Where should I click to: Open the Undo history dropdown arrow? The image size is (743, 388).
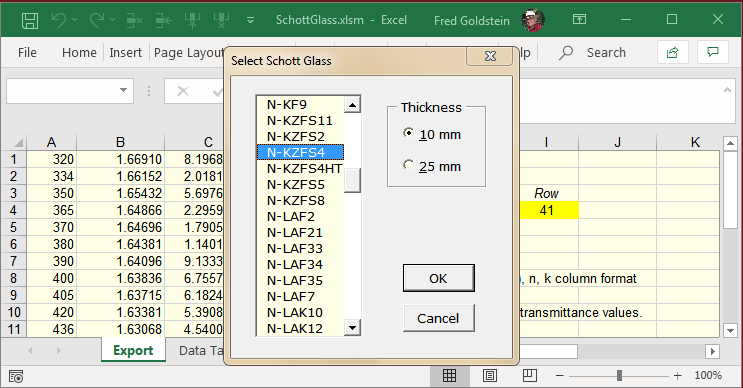[x=74, y=20]
